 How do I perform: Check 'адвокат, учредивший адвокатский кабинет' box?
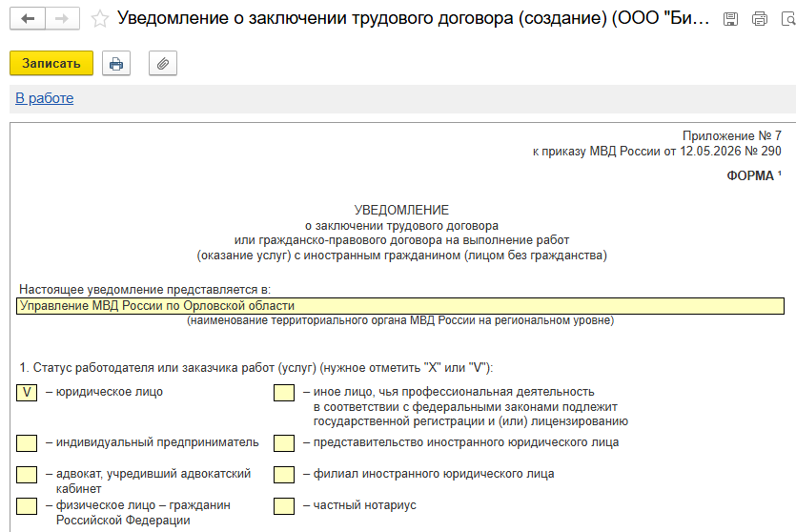pyautogui.click(x=27, y=475)
